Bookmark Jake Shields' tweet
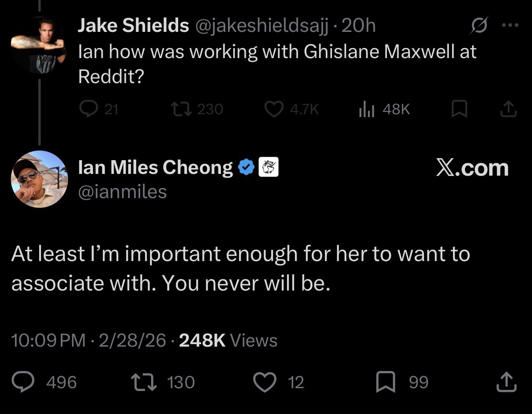Viewport: 532px width, 414px height. (459, 109)
